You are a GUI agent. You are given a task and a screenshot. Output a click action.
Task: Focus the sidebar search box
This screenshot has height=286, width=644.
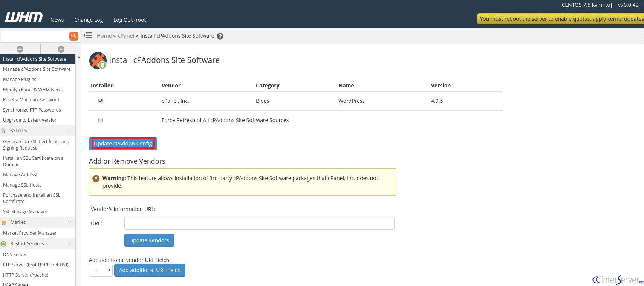pos(35,36)
